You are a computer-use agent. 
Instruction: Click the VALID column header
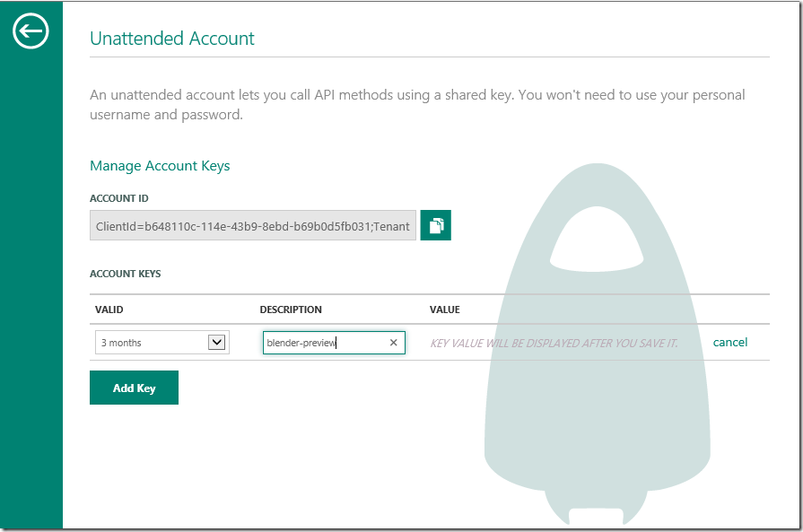click(109, 310)
